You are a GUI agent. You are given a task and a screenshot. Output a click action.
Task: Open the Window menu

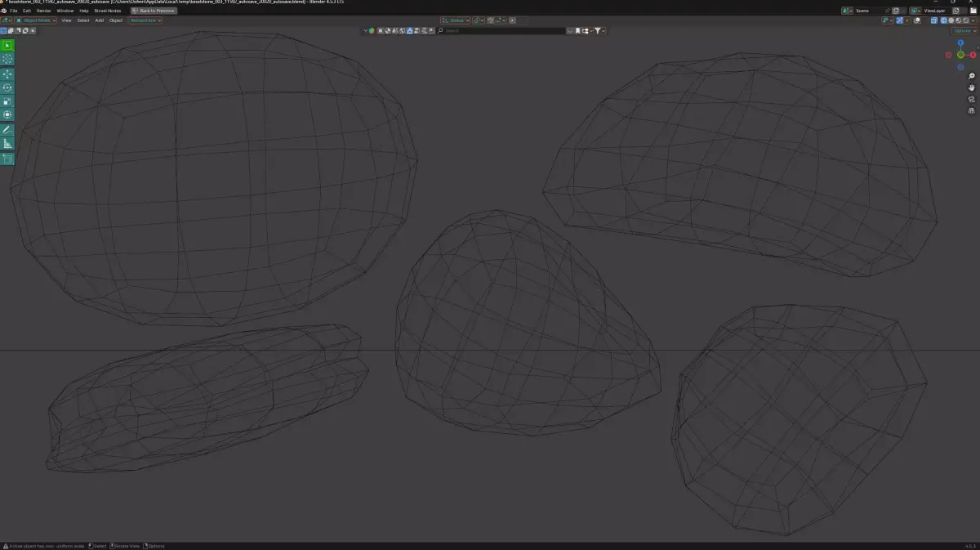65,11
